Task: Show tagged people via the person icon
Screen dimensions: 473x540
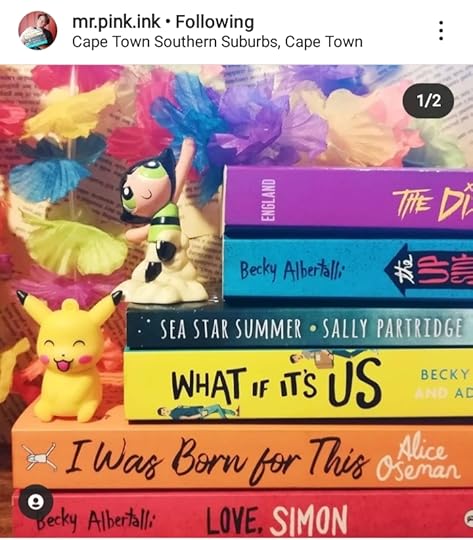Action: (x=35, y=502)
